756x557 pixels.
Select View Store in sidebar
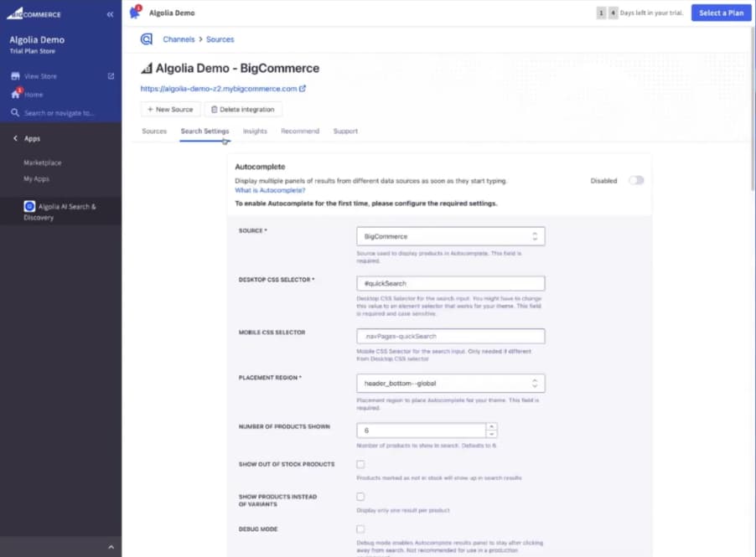(x=40, y=76)
